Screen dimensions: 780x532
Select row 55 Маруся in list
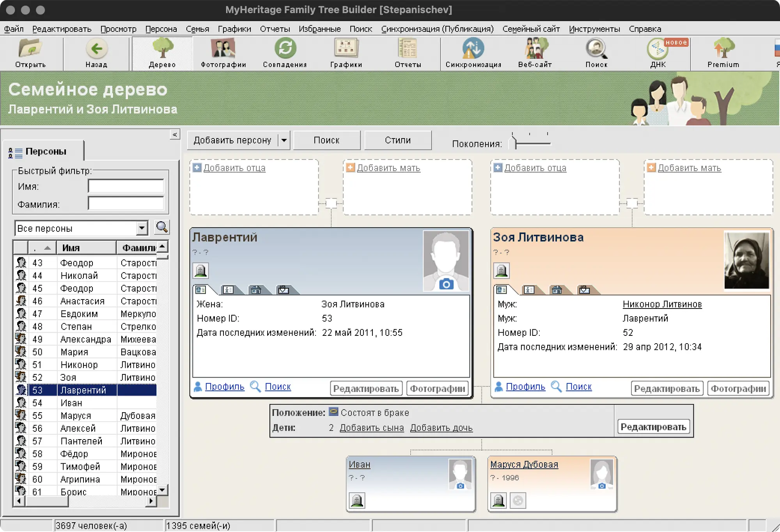pos(85,415)
